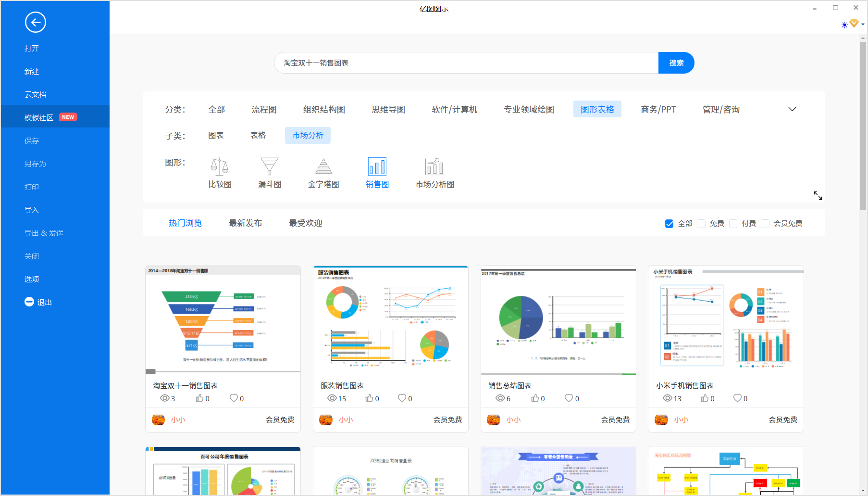868x496 pixels.
Task: Click heart icon on 服装销售图表 card
Action: 402,398
